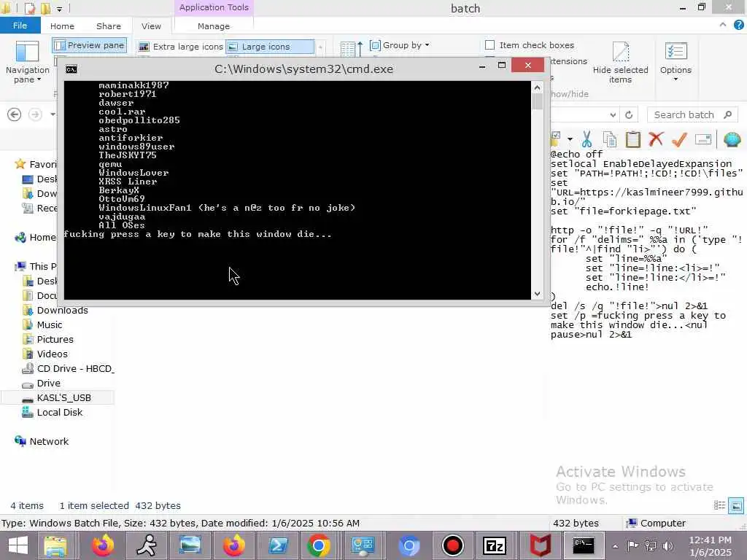
Task: Open McAfee red shield taskbar icon
Action: tap(541, 545)
